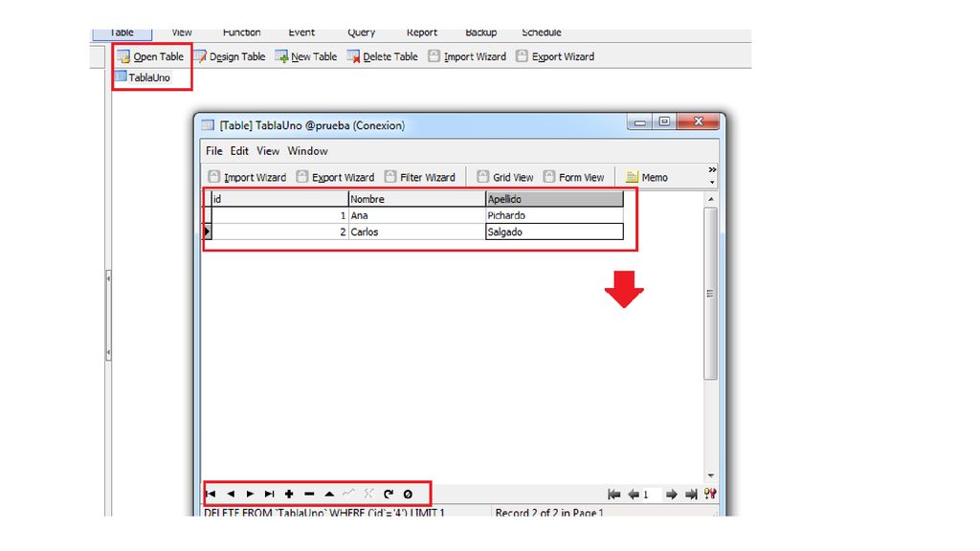Click Design Table in the toolbar

(x=230, y=56)
